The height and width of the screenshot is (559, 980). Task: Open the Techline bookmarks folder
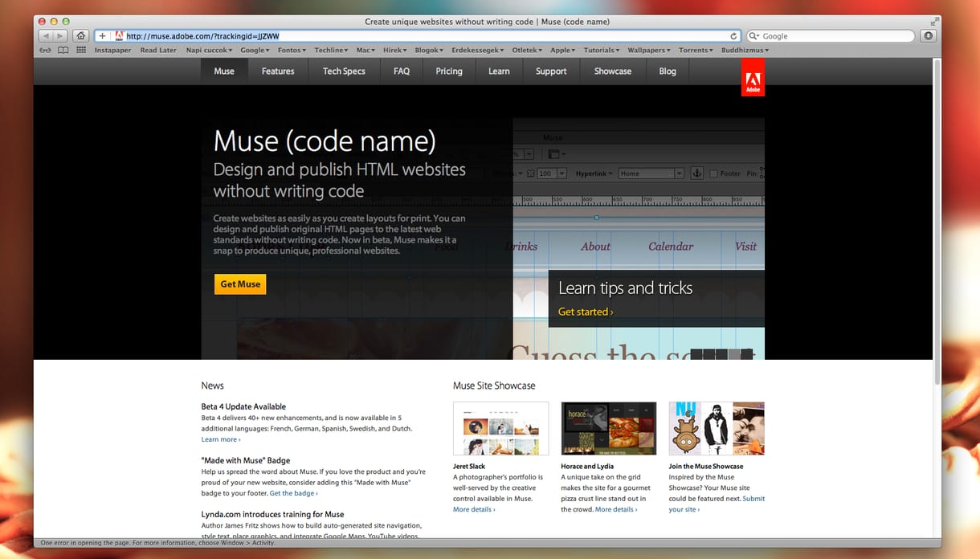pos(331,50)
